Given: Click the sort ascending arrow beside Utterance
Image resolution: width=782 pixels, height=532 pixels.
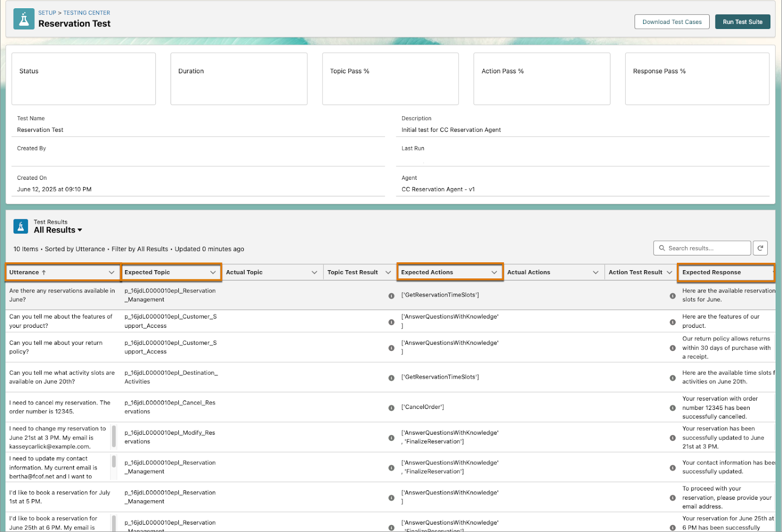Looking at the screenshot, I should (x=44, y=272).
